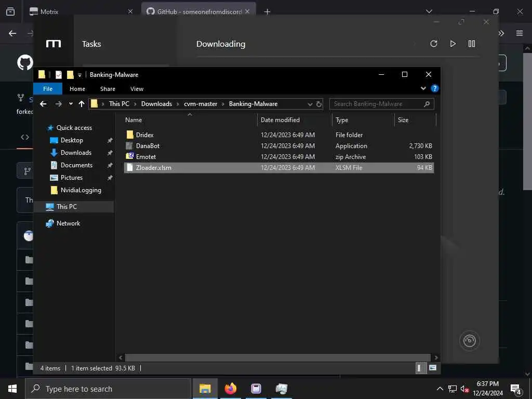532x399 pixels.
Task: Click the search magnifier in Explorer
Action: pos(427,104)
